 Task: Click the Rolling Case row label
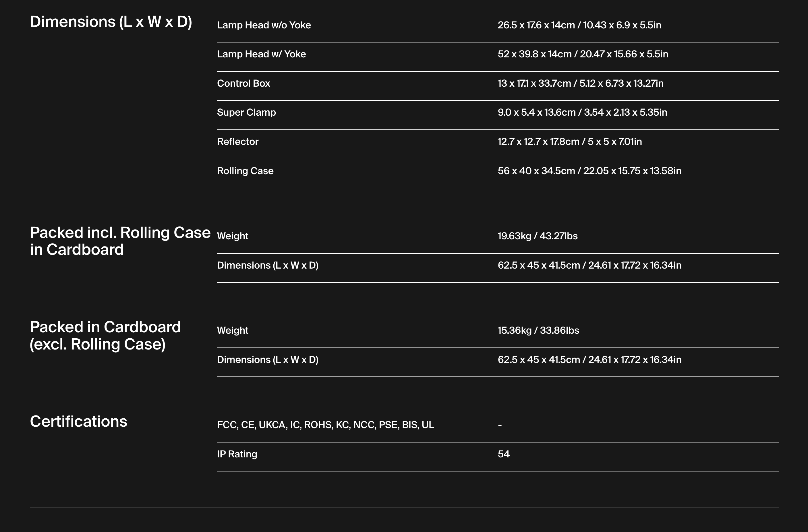pos(245,171)
